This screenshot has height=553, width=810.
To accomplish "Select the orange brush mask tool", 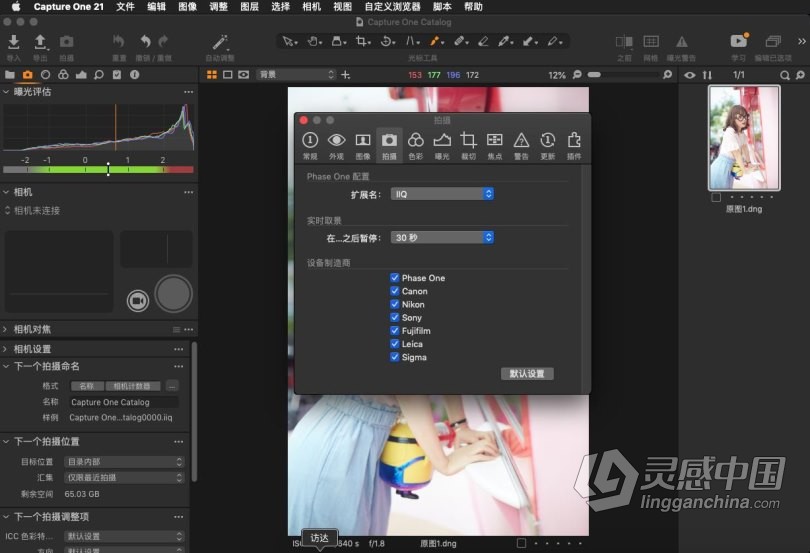I will [x=435, y=41].
